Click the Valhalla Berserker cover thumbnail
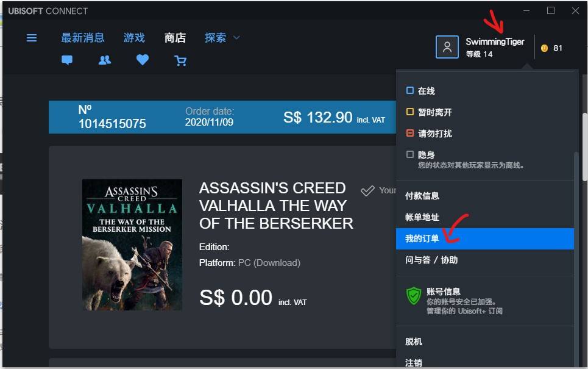The image size is (588, 369). (x=132, y=245)
